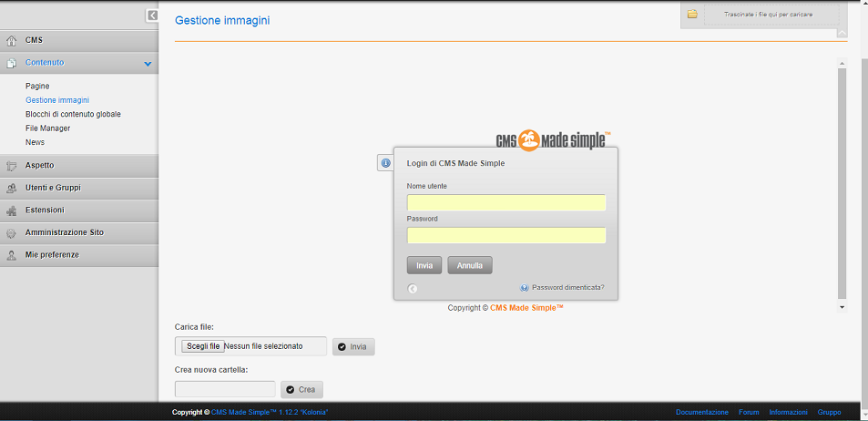
Task: Click the blue info icon beside login
Action: (x=385, y=163)
